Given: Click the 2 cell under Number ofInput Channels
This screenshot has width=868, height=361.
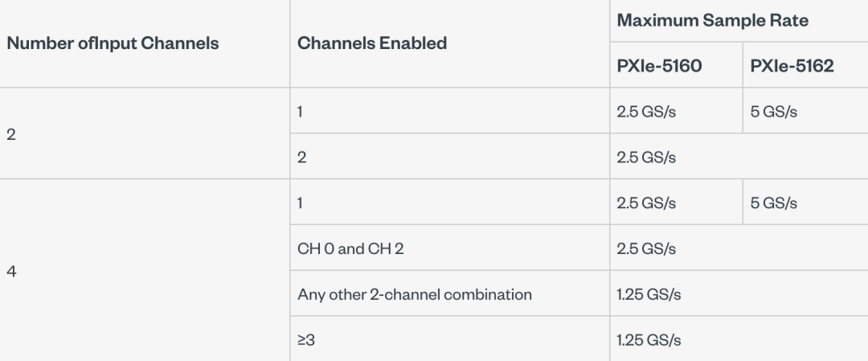Looking at the screenshot, I should (11, 134).
